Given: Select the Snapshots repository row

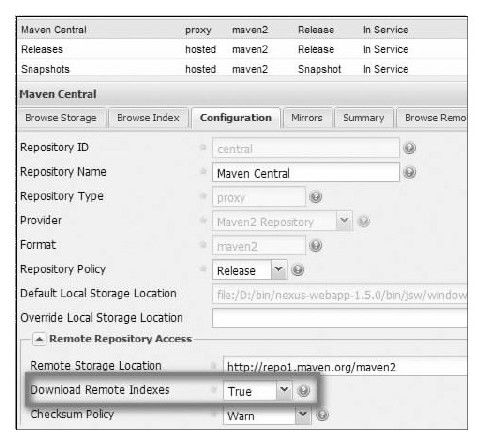Looking at the screenshot, I should (242, 69).
